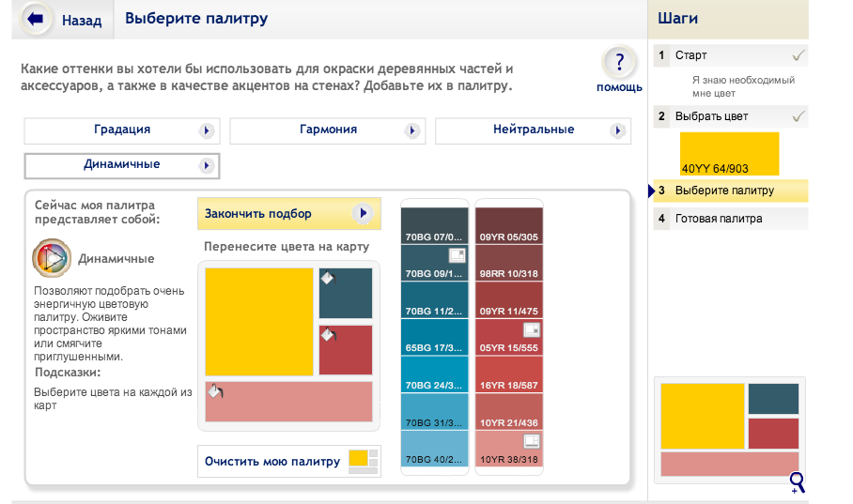Open help via the question mark icon

(x=618, y=64)
